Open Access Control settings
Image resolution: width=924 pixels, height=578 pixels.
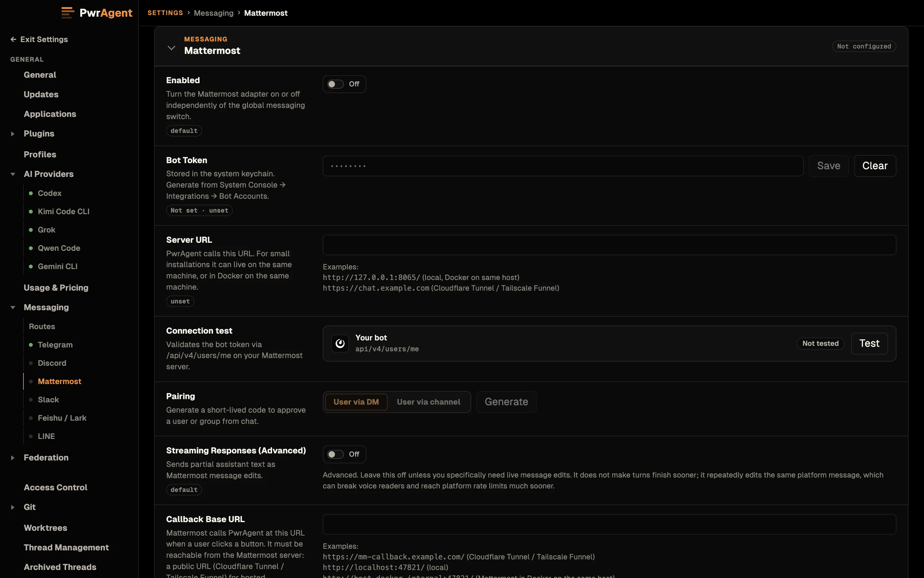[x=56, y=487]
